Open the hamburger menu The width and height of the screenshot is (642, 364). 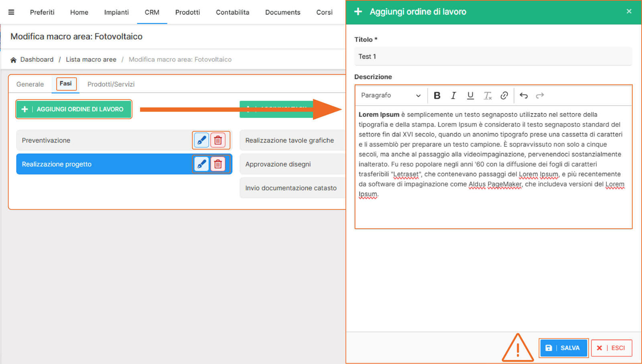(x=11, y=12)
